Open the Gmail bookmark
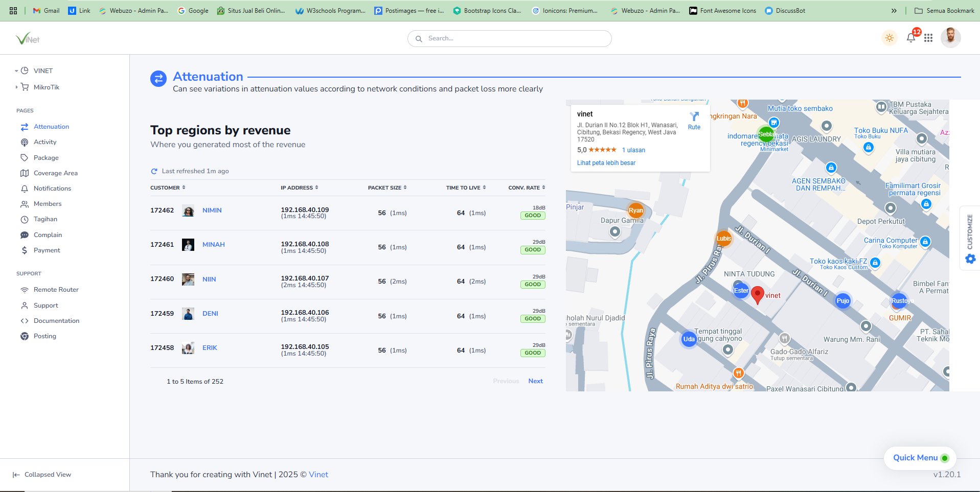This screenshot has width=980, height=492. tap(46, 10)
